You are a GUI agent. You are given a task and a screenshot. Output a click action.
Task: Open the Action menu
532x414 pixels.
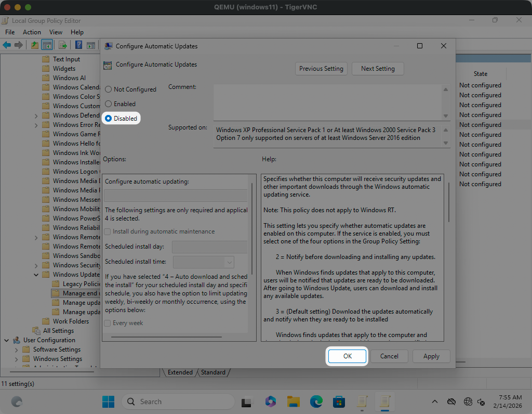(x=32, y=32)
